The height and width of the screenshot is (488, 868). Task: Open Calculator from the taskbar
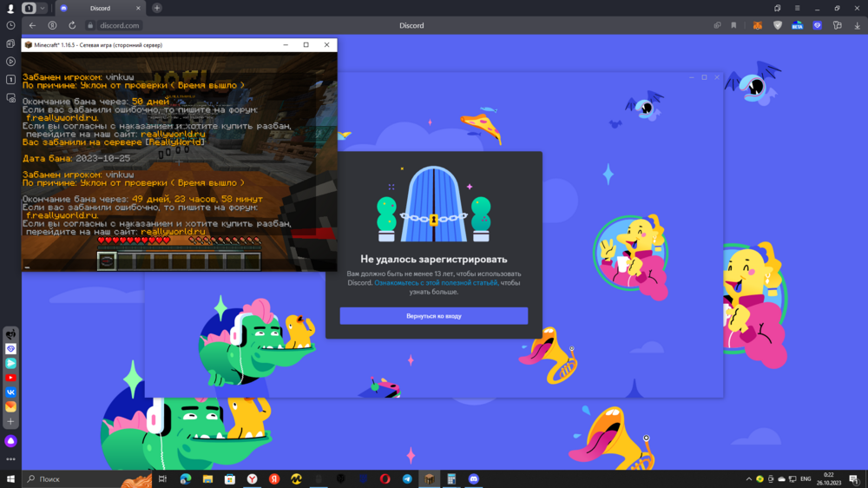451,479
